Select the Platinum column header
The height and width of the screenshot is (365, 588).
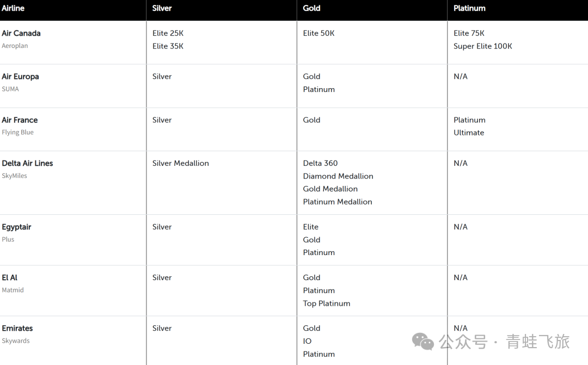pos(469,8)
